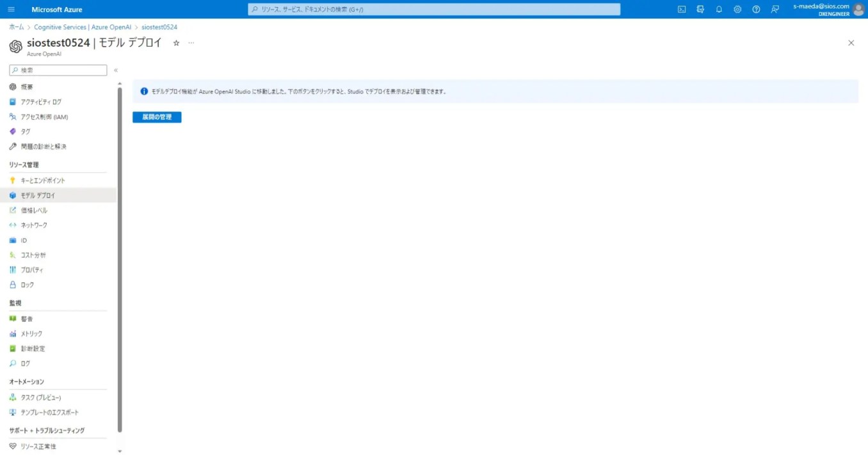The width and height of the screenshot is (868, 455).
Task: Open the notifications bell
Action: [x=718, y=9]
